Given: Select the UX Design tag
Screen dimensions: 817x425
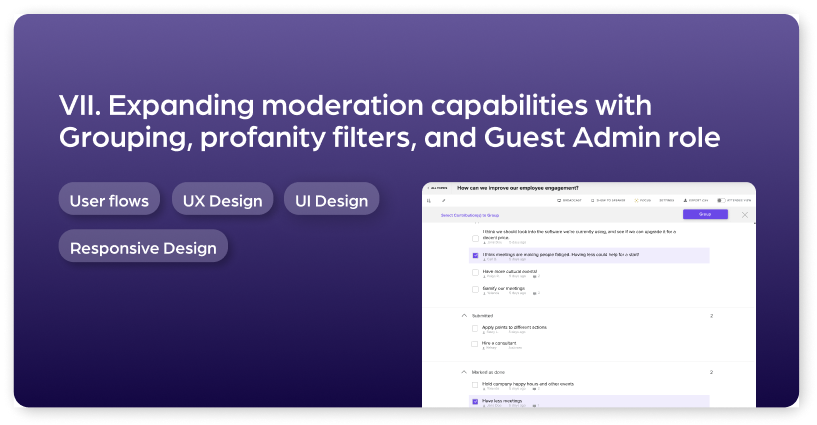Looking at the screenshot, I should 222,201.
